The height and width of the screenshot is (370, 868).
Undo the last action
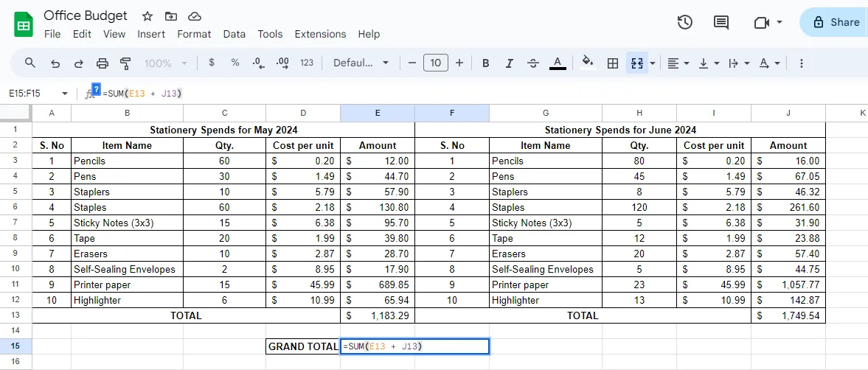55,63
